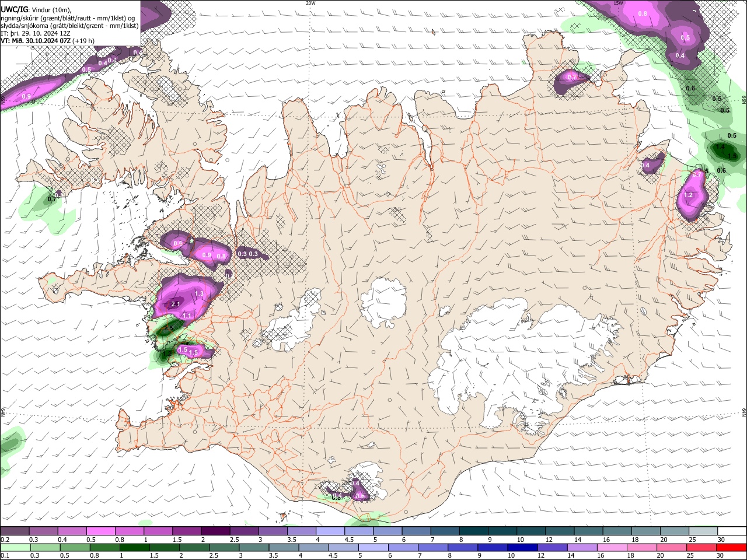
Task: Click the 'slydda/snjókoma' legend description line
Action: click(x=69, y=26)
